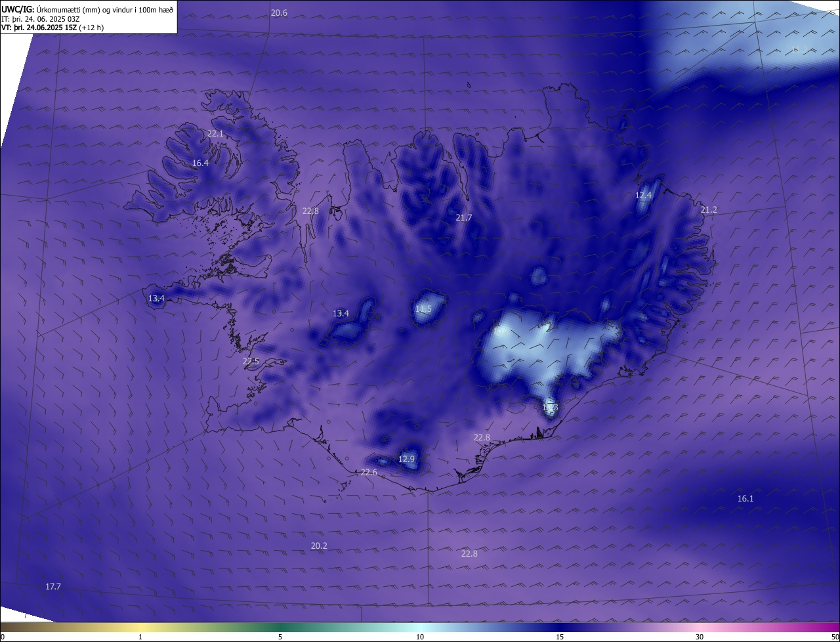Click the 15 tick label on the colorbar
840x642 pixels.
[x=560, y=637]
